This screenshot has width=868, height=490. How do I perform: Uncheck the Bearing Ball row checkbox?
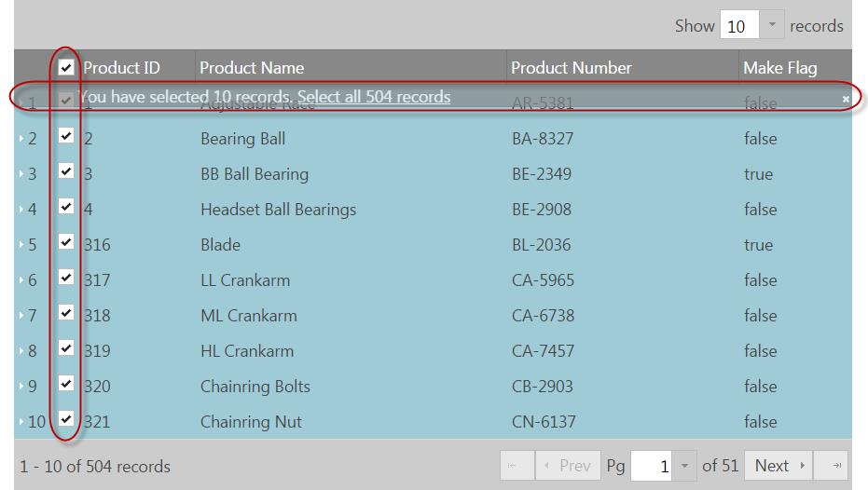pyautogui.click(x=66, y=136)
